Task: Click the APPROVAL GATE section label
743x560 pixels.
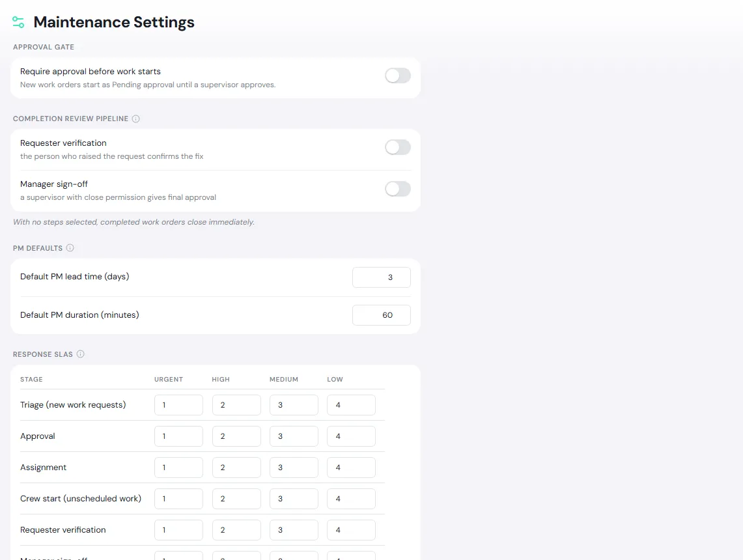Action: pyautogui.click(x=44, y=47)
